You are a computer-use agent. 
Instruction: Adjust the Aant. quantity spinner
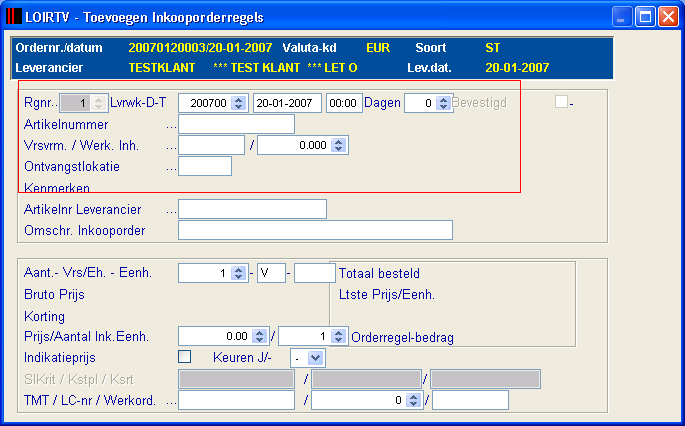(239, 273)
